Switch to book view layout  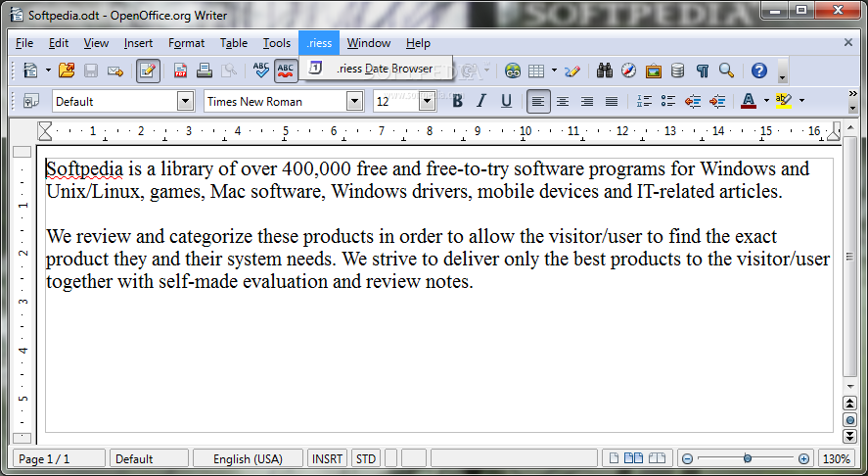[657, 458]
